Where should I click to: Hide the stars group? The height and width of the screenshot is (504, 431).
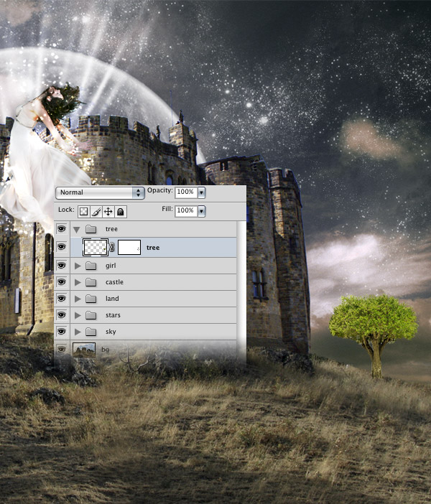click(62, 314)
